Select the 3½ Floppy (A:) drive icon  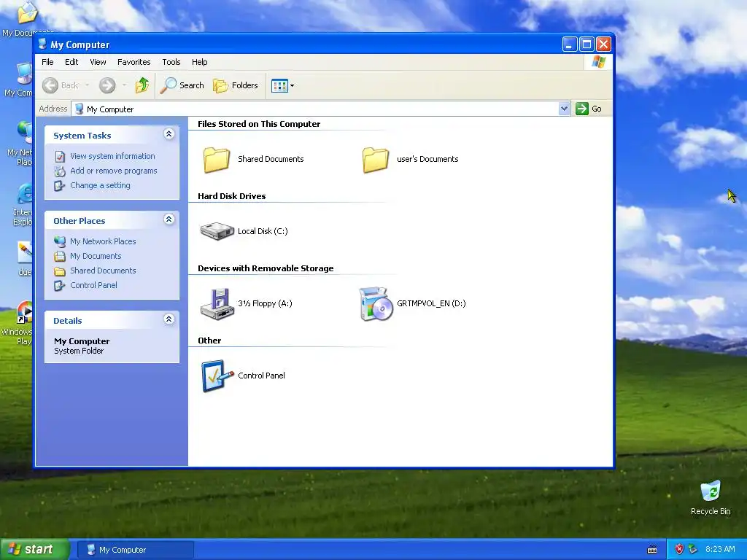217,303
